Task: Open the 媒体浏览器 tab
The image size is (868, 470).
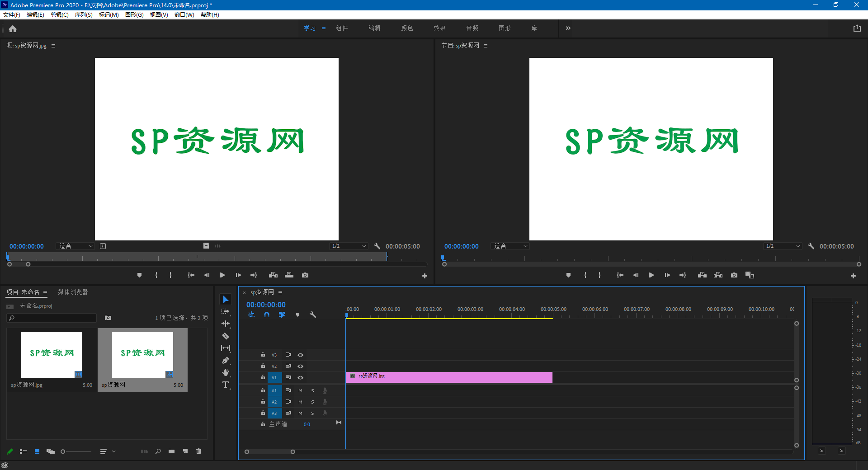Action: (73, 292)
